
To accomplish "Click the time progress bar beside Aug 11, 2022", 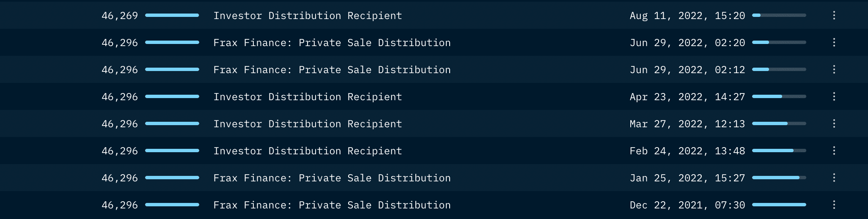I will click(779, 16).
